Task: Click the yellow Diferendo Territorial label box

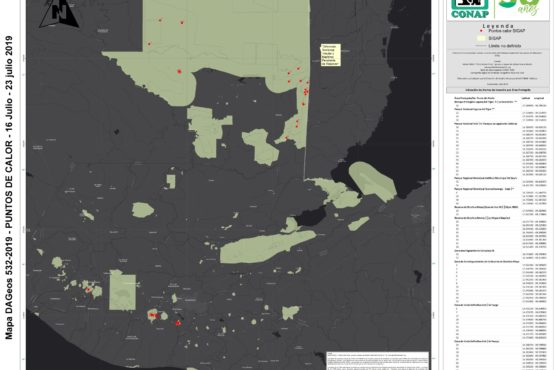Action: [x=331, y=55]
